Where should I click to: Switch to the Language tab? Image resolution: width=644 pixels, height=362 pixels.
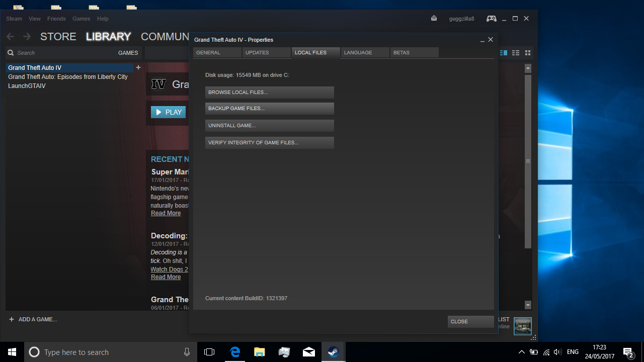[x=365, y=53]
